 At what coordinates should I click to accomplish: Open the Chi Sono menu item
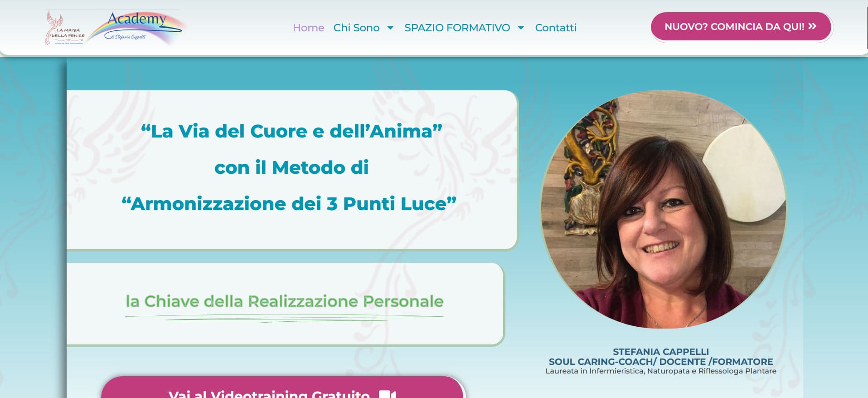coord(356,28)
